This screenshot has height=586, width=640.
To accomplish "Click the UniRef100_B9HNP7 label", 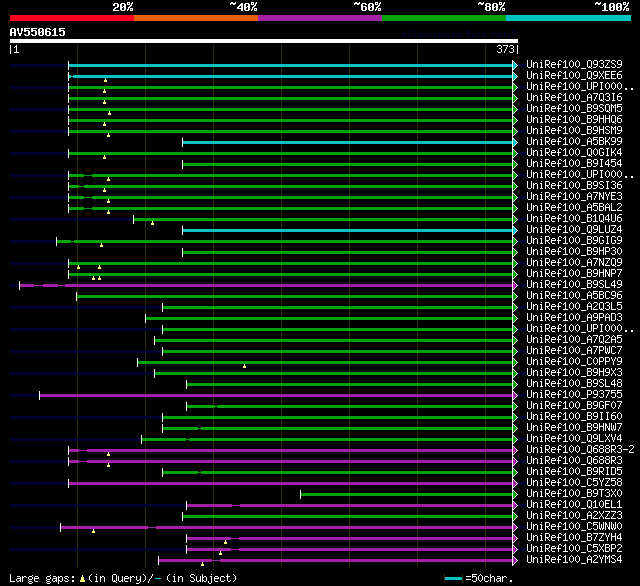I will click(x=574, y=274).
